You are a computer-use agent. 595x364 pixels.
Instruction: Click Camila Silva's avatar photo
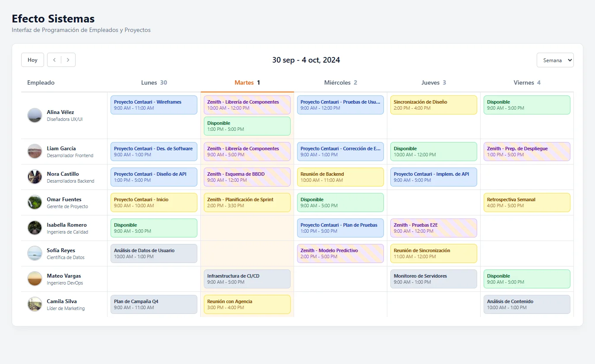(35, 304)
